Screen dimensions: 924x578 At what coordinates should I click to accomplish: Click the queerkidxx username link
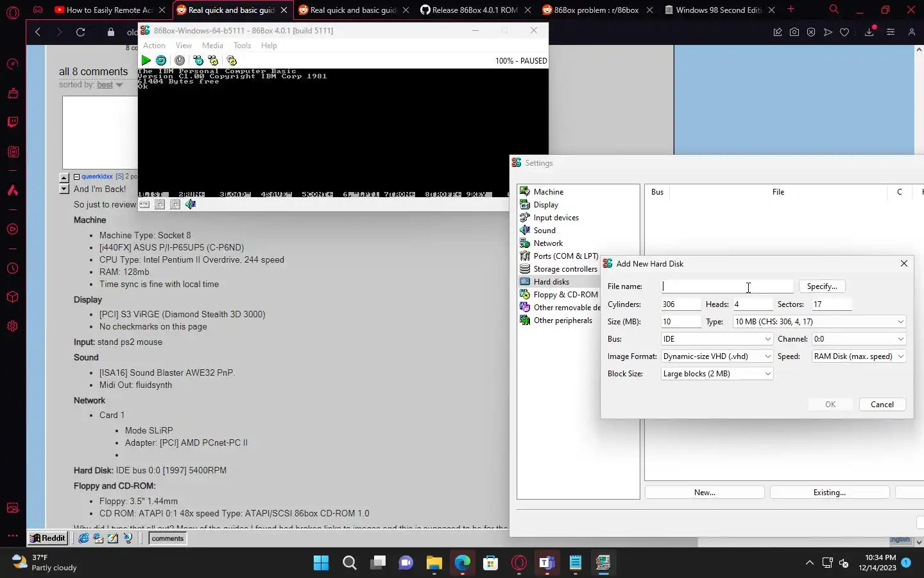click(x=97, y=177)
